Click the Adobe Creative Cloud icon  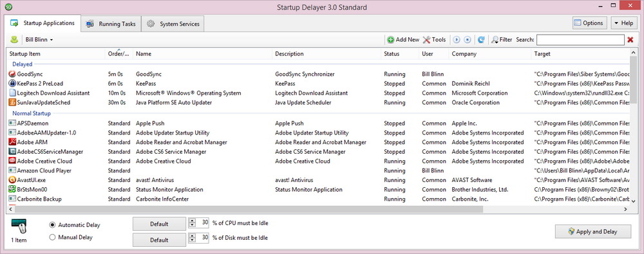(12, 161)
